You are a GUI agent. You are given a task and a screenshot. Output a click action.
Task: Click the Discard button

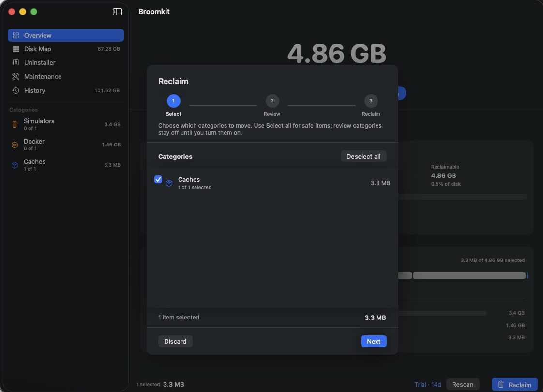point(175,341)
